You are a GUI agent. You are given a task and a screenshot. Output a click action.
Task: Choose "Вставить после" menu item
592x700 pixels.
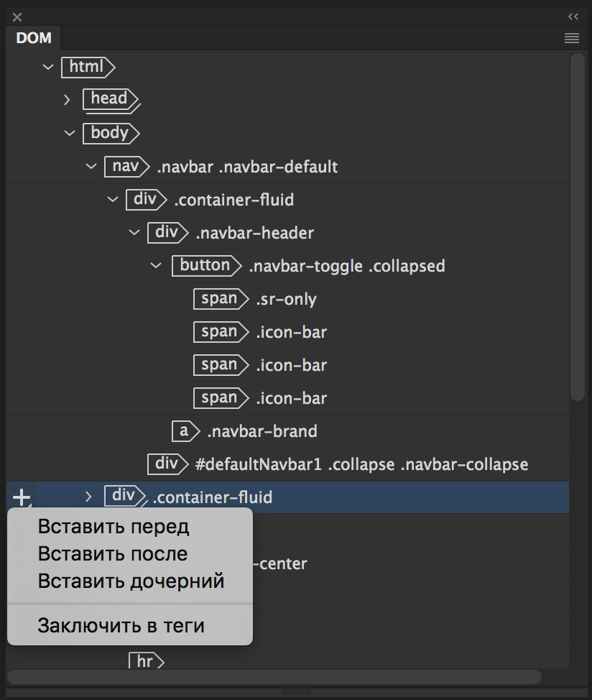[113, 554]
